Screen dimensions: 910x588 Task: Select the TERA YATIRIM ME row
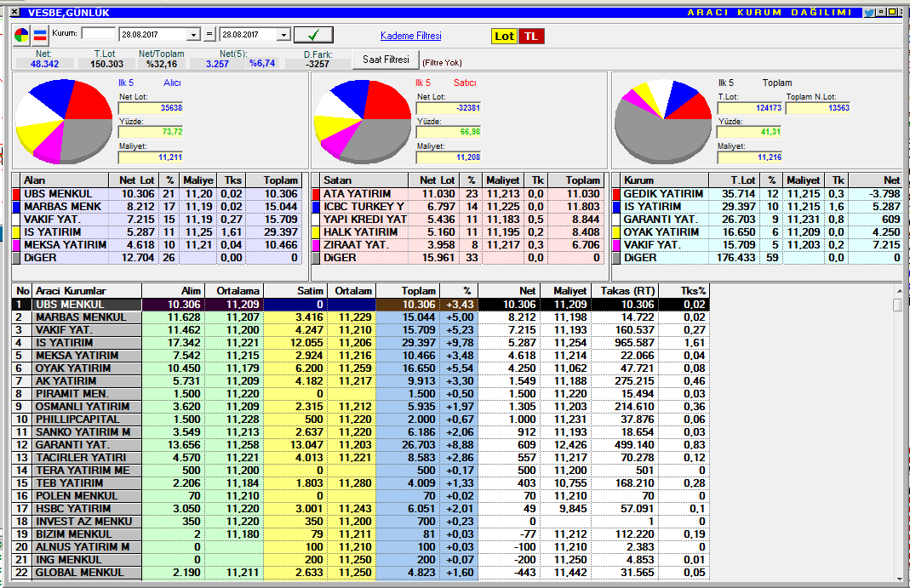360,471
